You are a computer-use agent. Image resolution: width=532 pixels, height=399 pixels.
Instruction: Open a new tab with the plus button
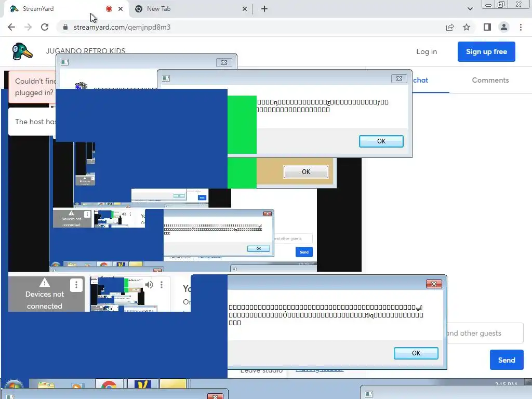tap(264, 9)
